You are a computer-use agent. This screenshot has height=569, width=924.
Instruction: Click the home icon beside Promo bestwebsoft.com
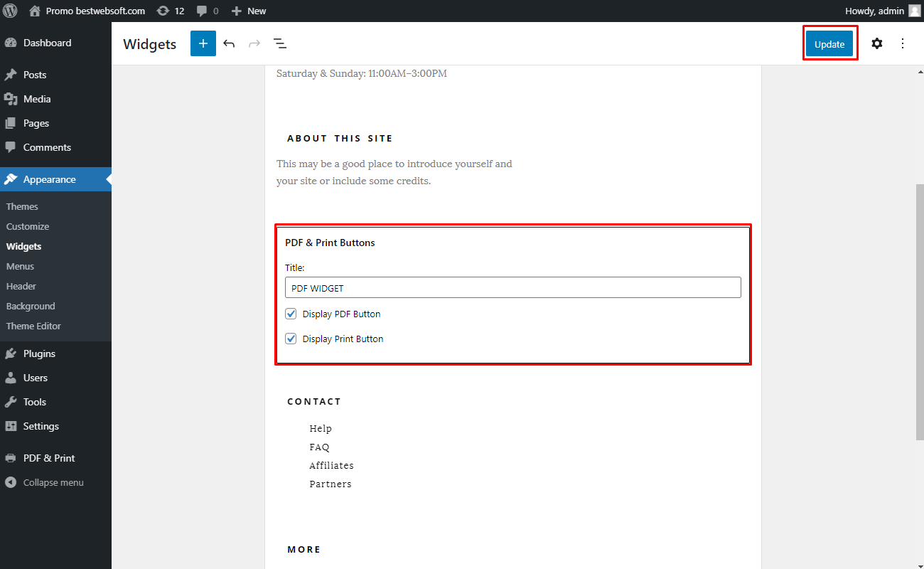click(35, 11)
